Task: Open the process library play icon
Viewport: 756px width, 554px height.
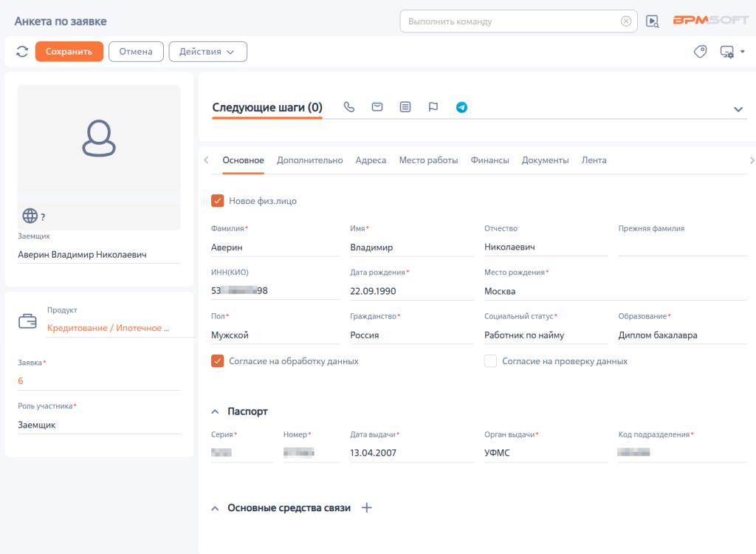Action: tap(653, 21)
